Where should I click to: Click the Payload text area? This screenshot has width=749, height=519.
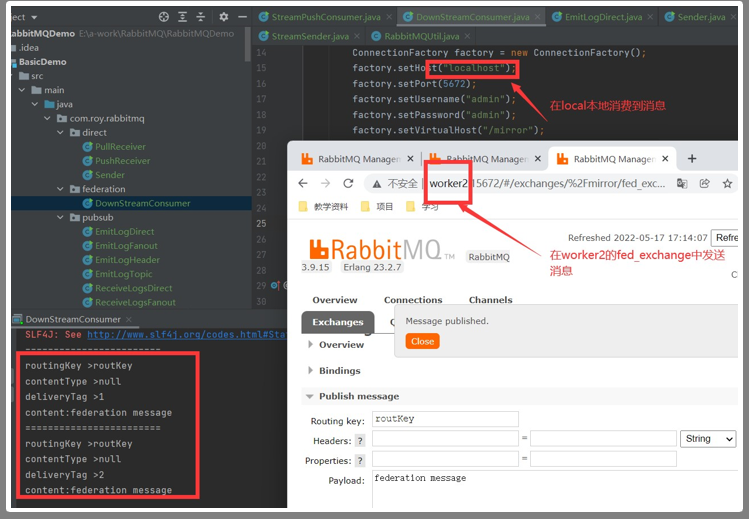pos(555,489)
